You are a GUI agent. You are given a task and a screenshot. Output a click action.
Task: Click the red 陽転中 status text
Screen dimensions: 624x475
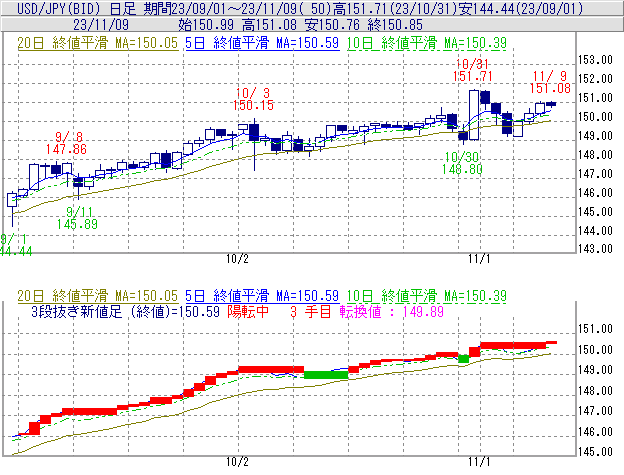pyautogui.click(x=248, y=311)
